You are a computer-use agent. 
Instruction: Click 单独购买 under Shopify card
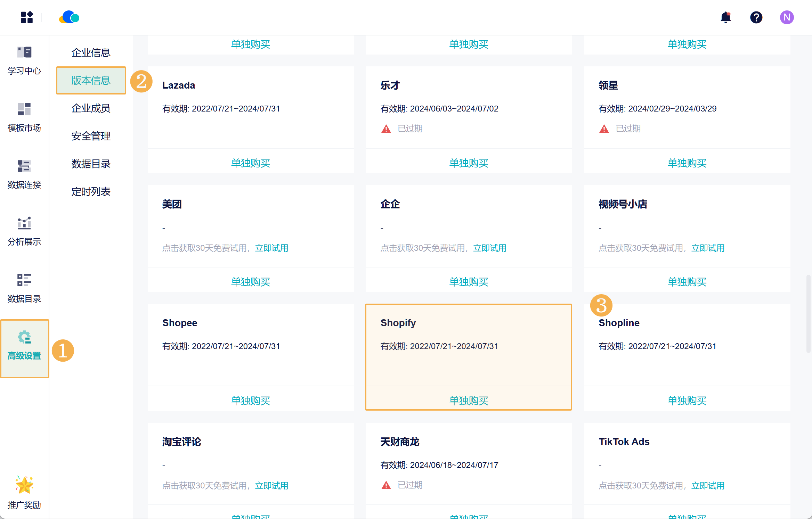click(x=468, y=400)
